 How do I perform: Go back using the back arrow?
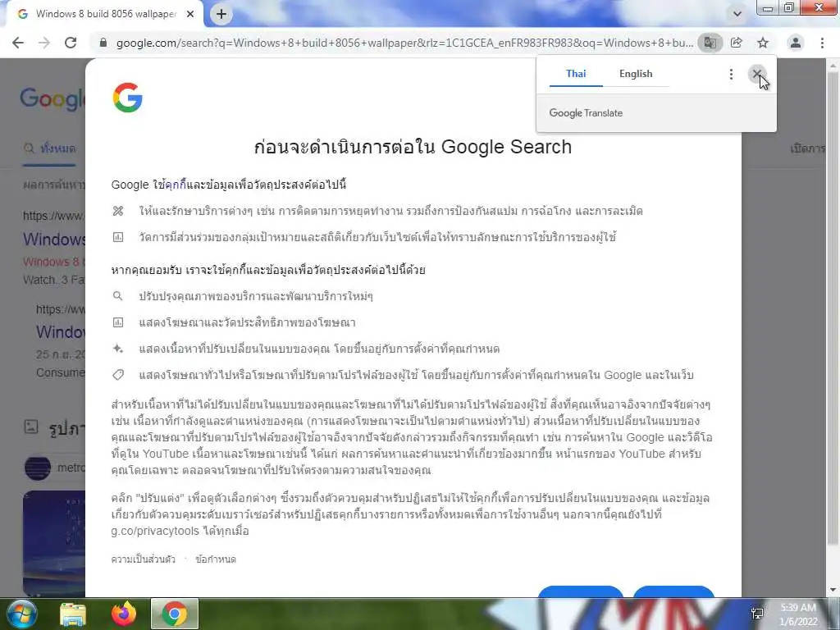point(18,43)
